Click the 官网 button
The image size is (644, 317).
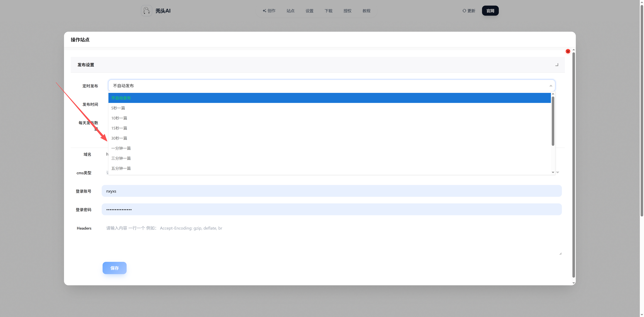tap(490, 11)
